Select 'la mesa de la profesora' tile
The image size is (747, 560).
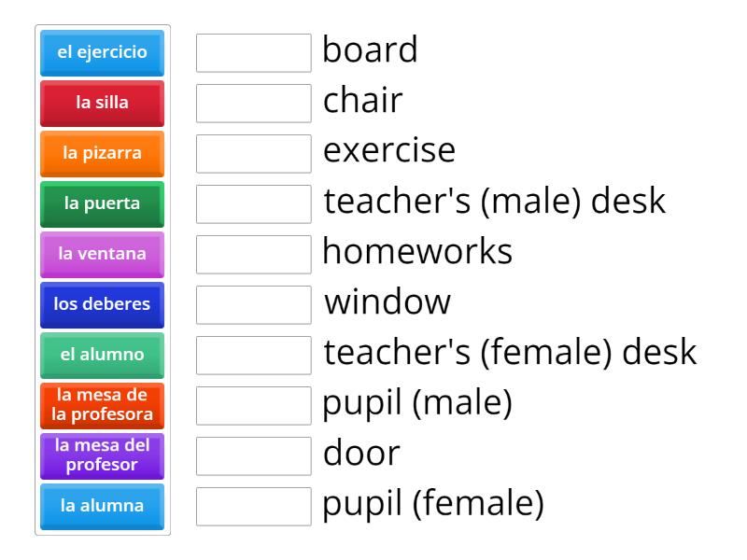[102, 405]
